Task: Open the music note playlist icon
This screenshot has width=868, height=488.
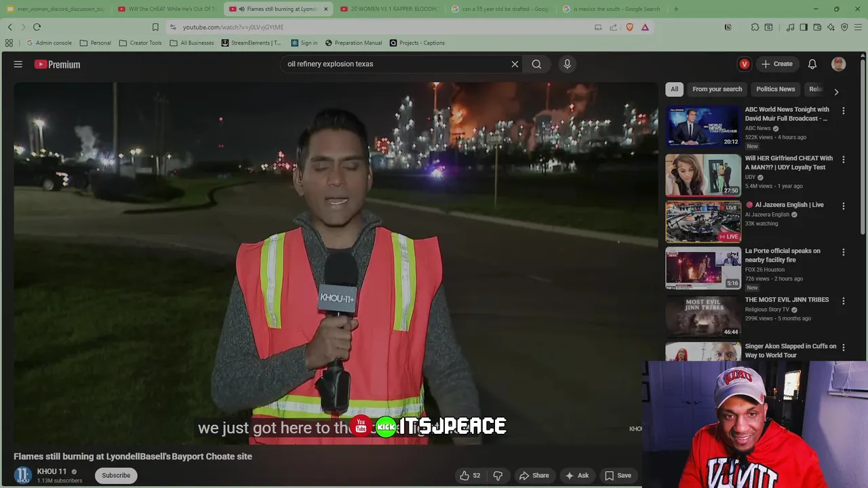Action: pyautogui.click(x=790, y=27)
